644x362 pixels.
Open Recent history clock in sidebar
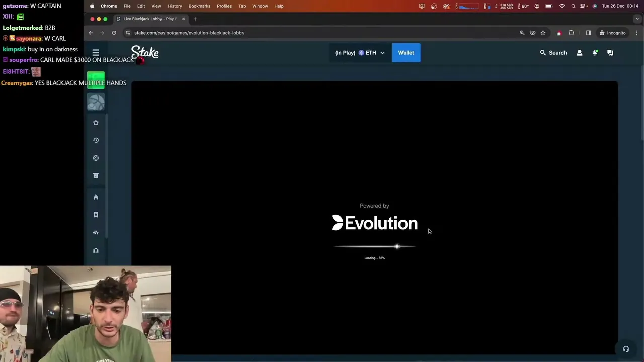pos(96,140)
